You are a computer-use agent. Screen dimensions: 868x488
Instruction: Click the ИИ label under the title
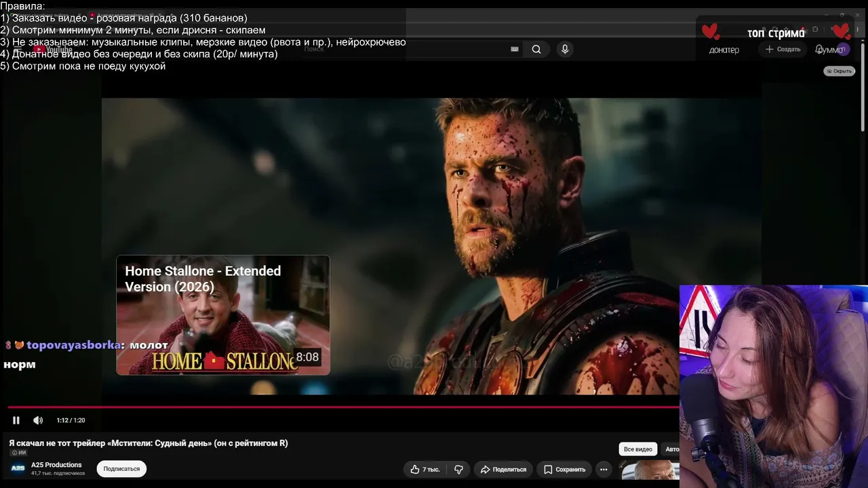click(18, 453)
